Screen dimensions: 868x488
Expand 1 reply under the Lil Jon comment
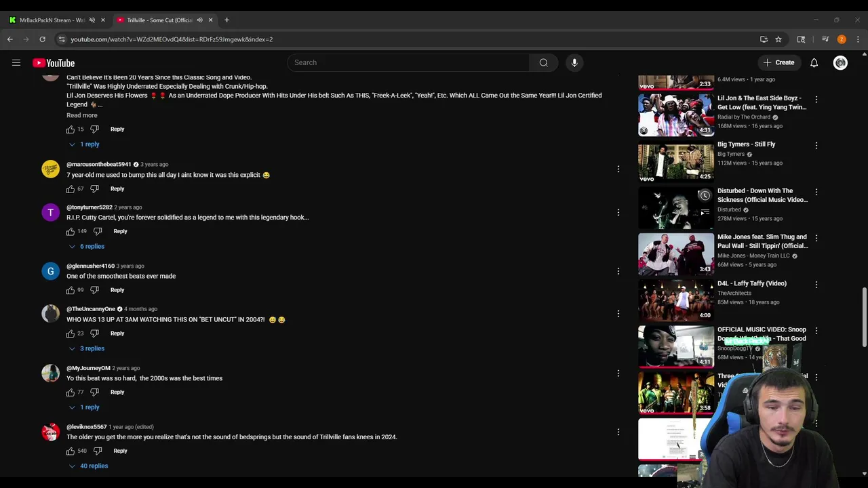[x=85, y=144]
